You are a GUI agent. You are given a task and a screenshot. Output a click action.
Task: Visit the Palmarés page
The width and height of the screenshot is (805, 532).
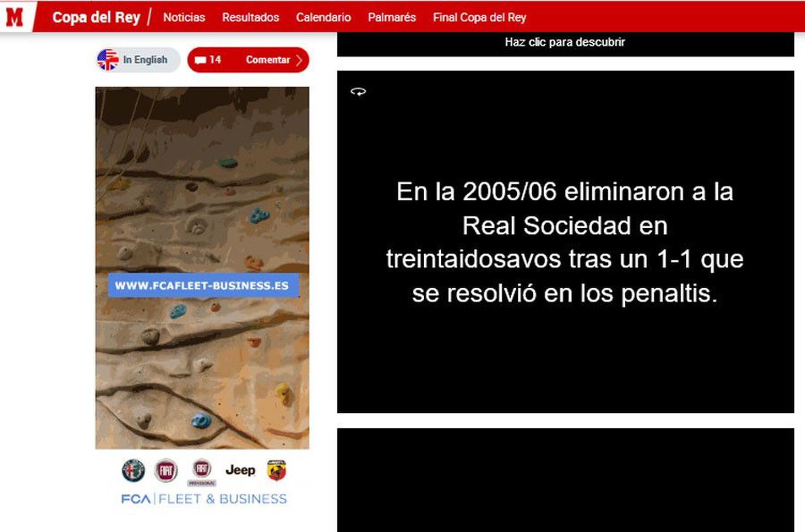(x=391, y=17)
